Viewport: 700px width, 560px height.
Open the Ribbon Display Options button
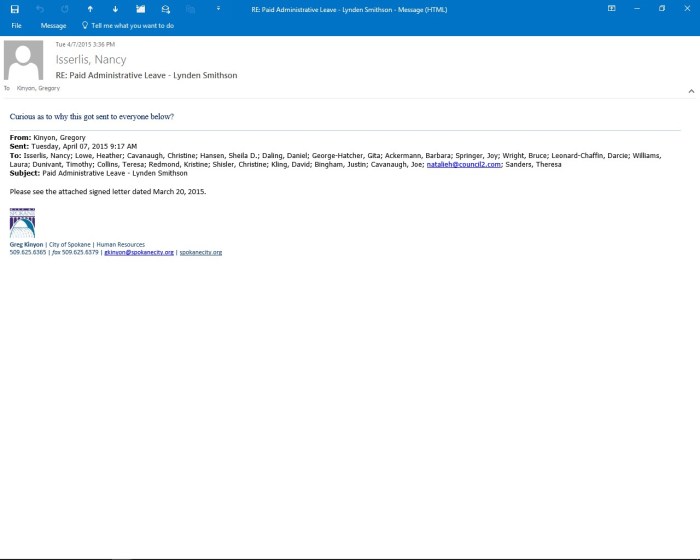[x=612, y=8]
